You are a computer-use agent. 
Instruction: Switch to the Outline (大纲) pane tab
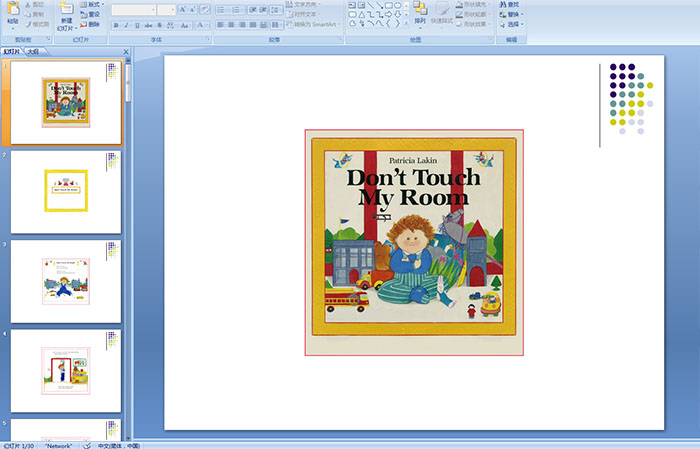[33, 52]
